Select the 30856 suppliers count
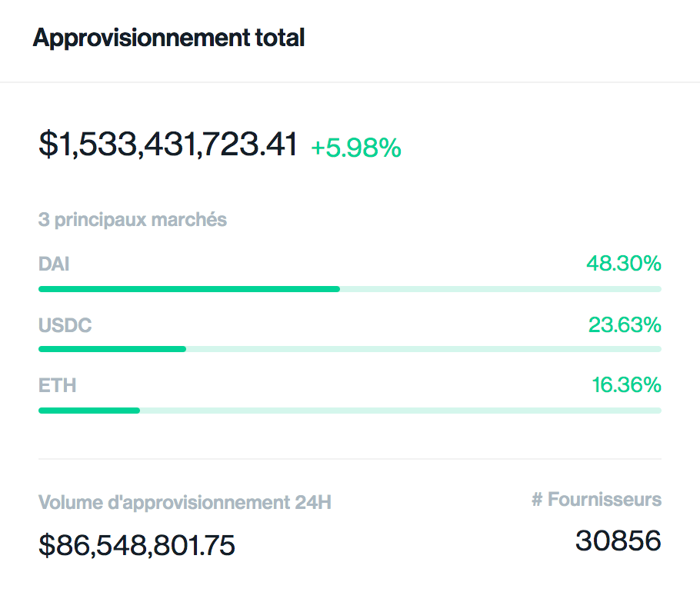 [618, 540]
